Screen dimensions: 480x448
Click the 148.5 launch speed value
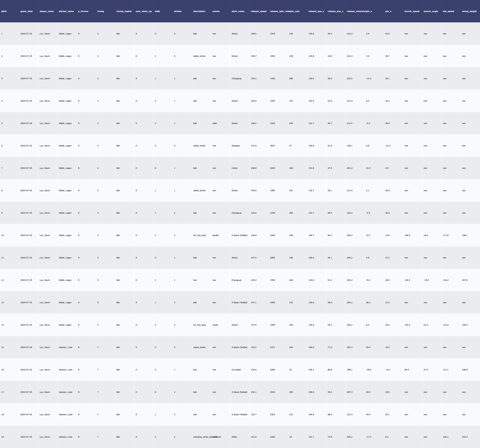click(x=407, y=235)
